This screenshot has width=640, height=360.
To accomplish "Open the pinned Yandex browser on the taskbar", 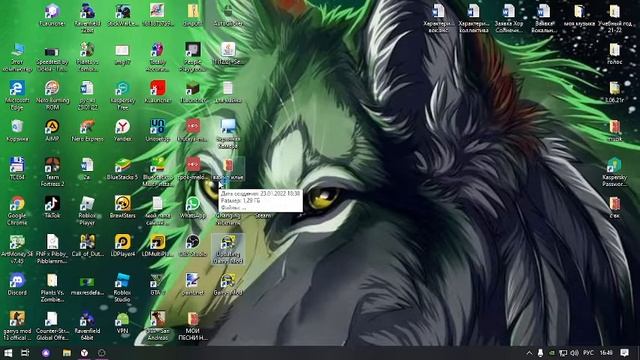I will pyautogui.click(x=84, y=353).
